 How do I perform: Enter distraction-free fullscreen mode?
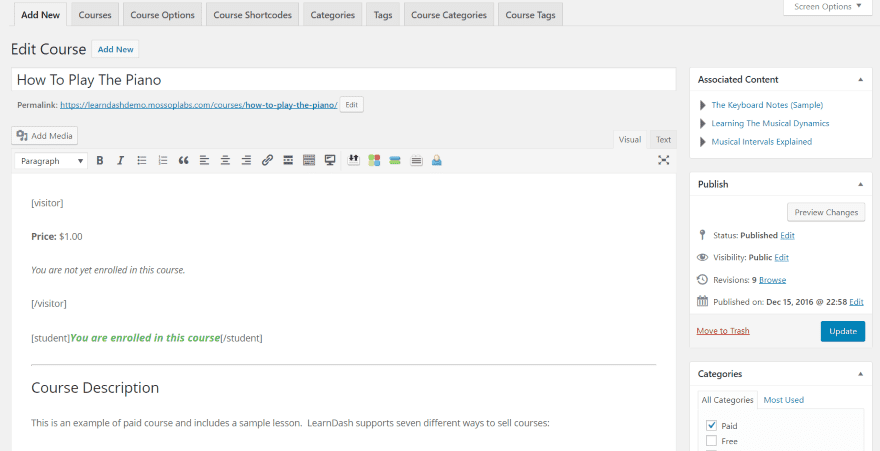pyautogui.click(x=663, y=161)
